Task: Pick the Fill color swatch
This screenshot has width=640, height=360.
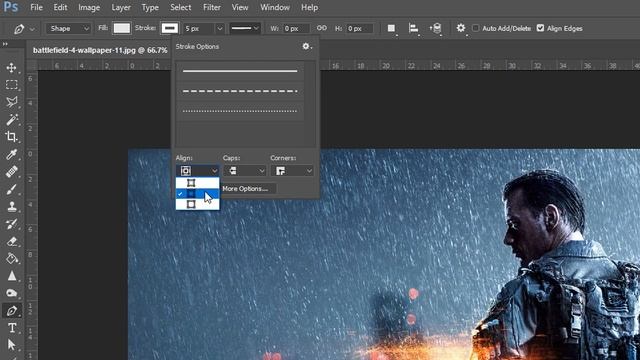Action: tap(122, 28)
